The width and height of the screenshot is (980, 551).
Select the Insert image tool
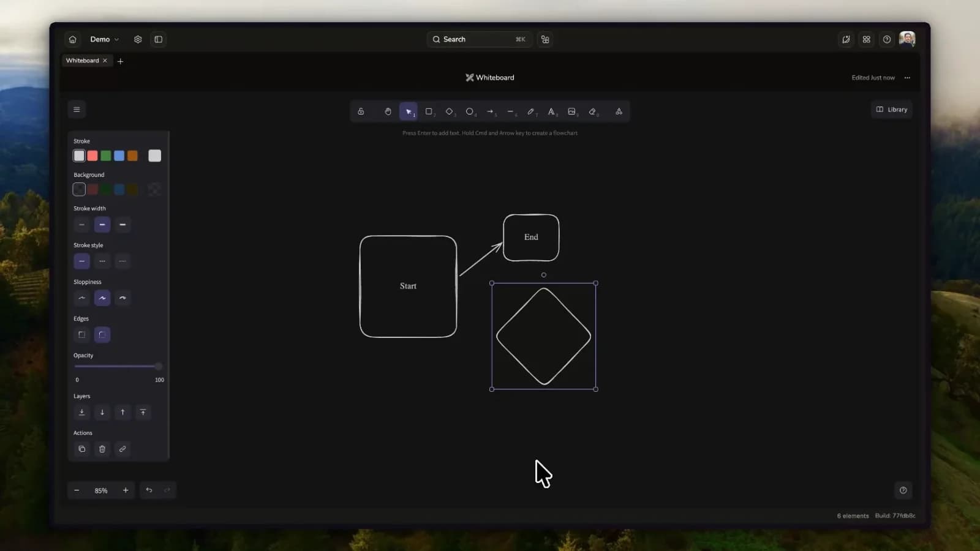point(572,111)
